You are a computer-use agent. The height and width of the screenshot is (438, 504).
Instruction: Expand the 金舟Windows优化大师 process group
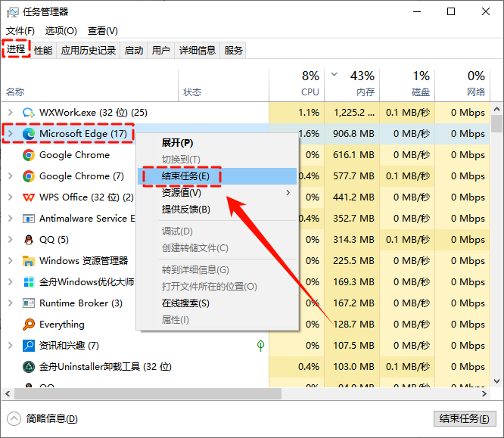11,282
